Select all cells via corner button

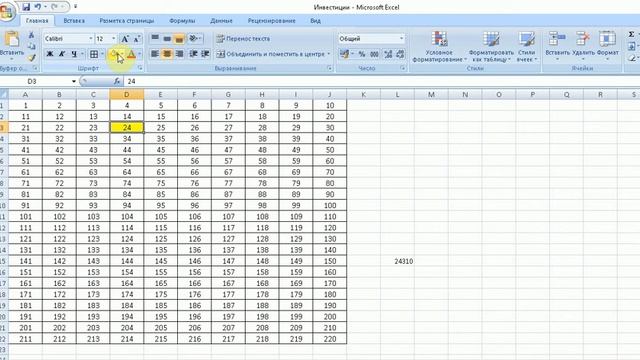[4, 94]
